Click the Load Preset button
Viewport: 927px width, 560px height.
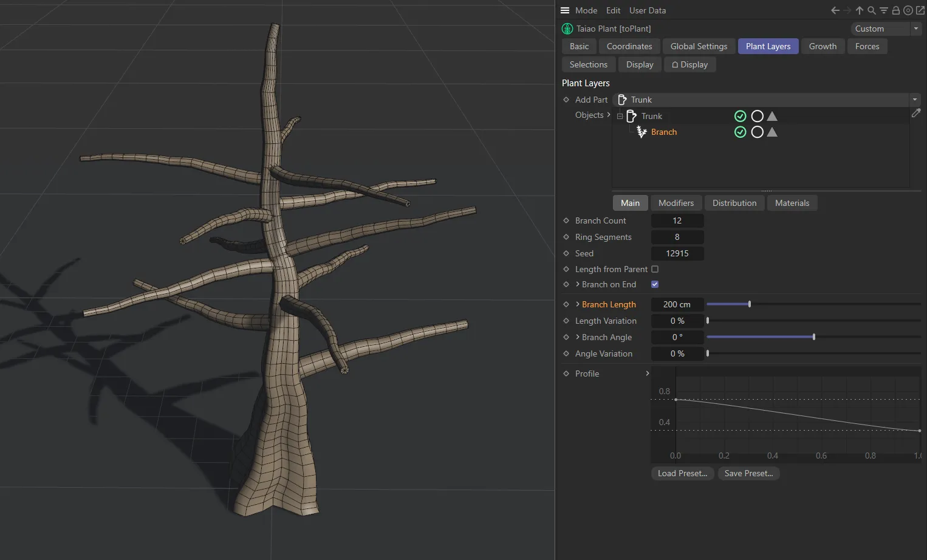(x=682, y=473)
